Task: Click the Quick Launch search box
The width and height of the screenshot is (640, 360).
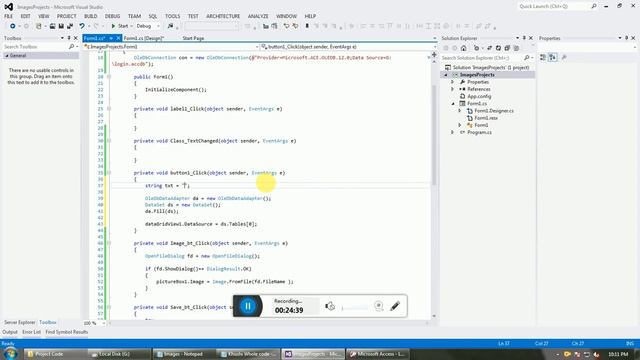Action: coord(553,7)
